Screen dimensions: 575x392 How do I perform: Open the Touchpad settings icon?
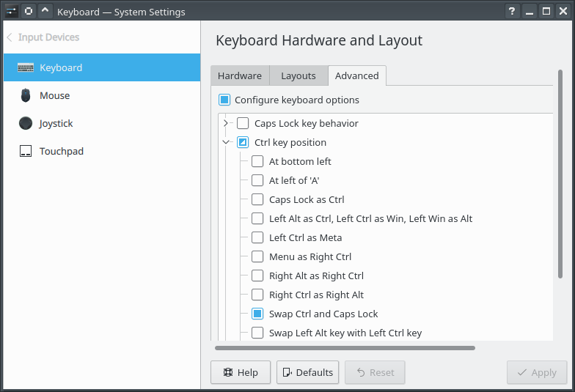click(x=26, y=151)
